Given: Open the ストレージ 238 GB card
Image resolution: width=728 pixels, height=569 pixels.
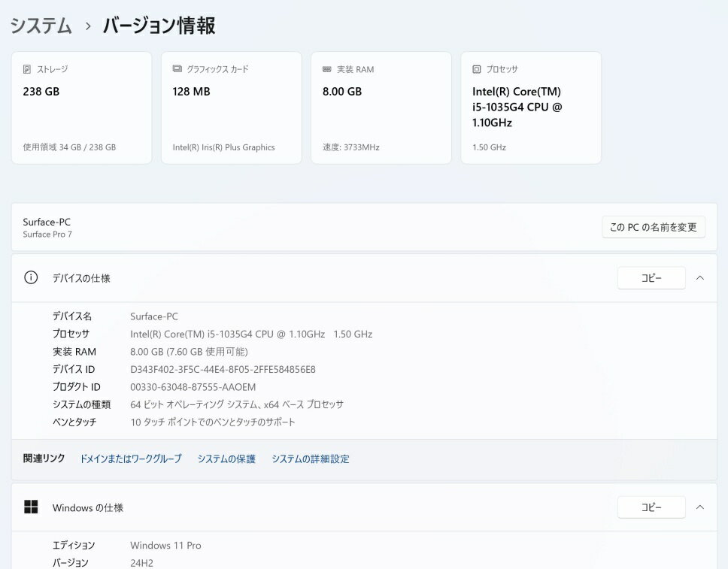Looking at the screenshot, I should click(81, 107).
